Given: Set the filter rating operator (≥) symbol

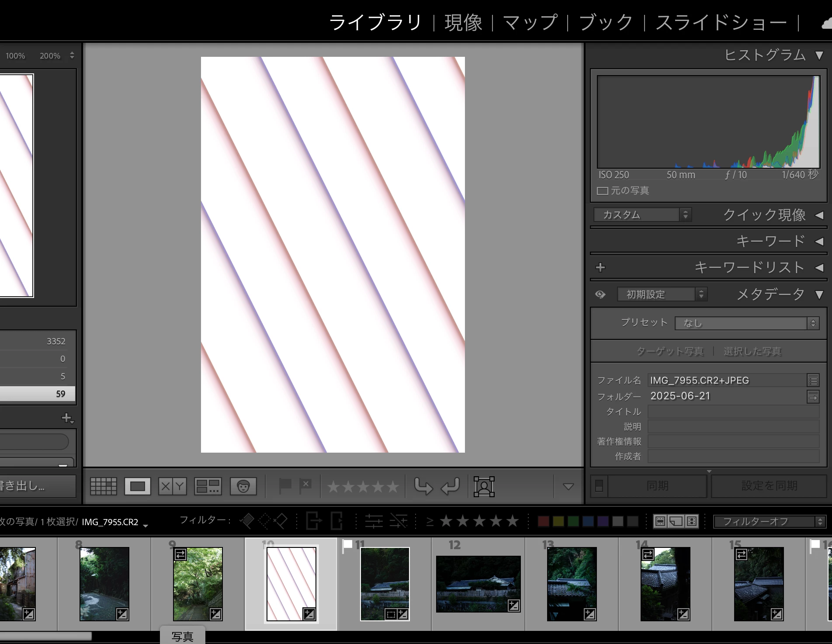Looking at the screenshot, I should pyautogui.click(x=430, y=521).
